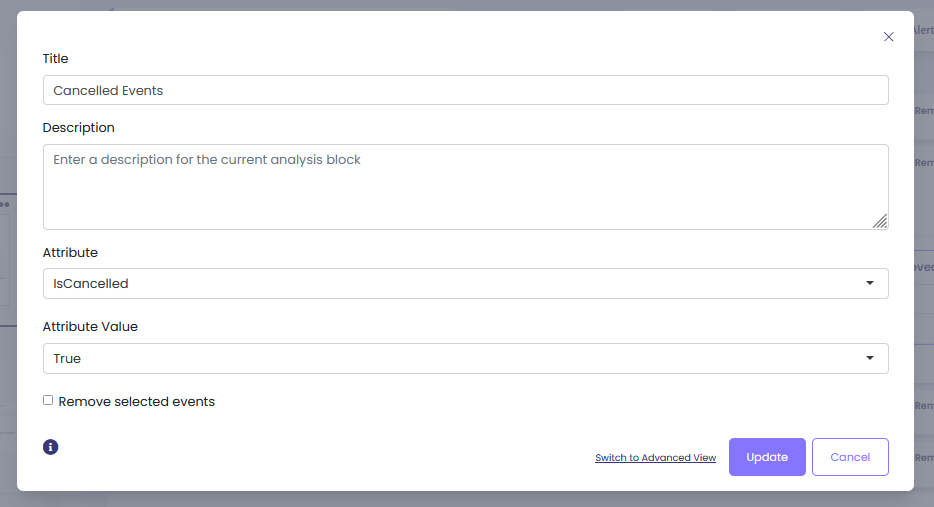
Task: Click the info icon at dialog bottom
Action: (x=51, y=447)
